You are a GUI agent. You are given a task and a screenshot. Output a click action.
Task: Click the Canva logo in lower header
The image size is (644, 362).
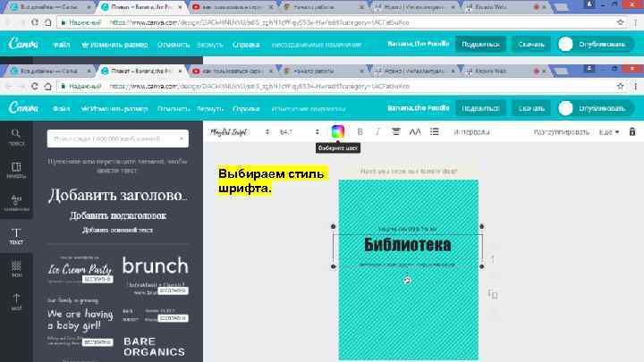[x=23, y=108]
